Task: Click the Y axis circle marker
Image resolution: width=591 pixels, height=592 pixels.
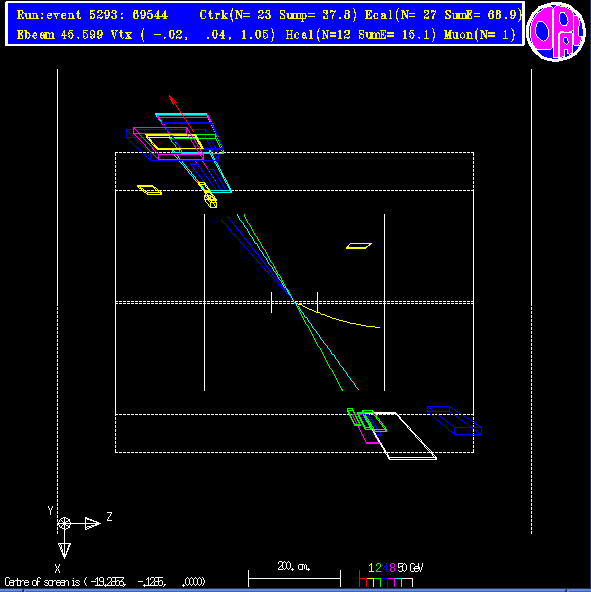Action: [64, 523]
